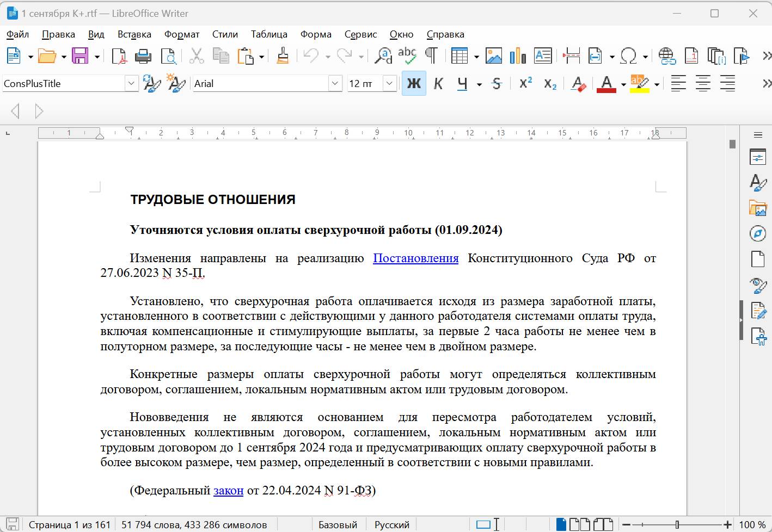Open the font color dropdown arrow
Image resolution: width=772 pixels, height=532 pixels.
click(623, 84)
